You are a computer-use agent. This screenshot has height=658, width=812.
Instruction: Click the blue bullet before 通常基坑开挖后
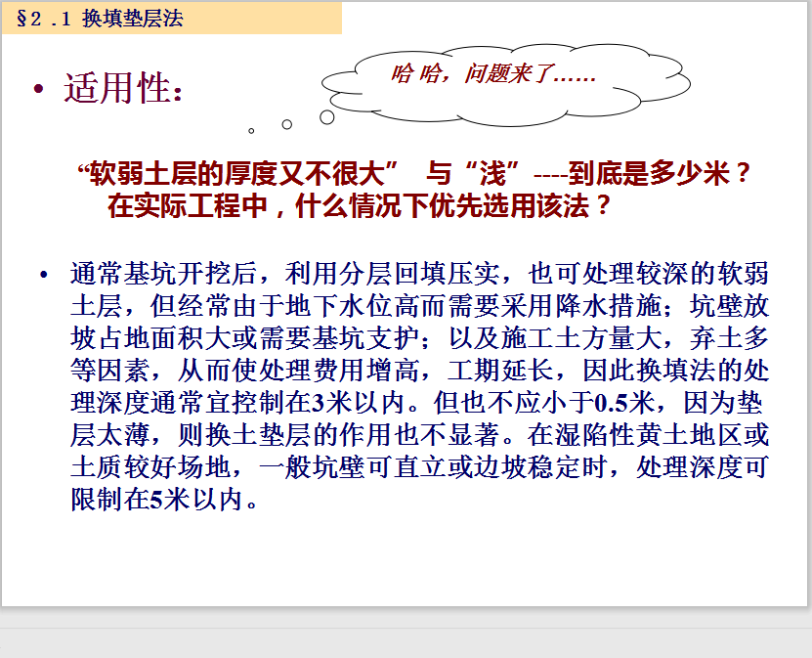43,273
